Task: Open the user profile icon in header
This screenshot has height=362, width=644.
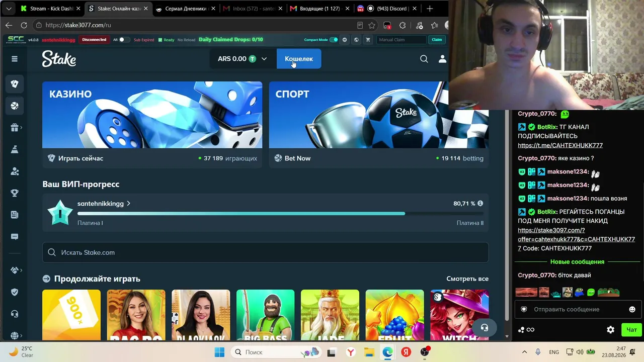Action: (x=442, y=59)
